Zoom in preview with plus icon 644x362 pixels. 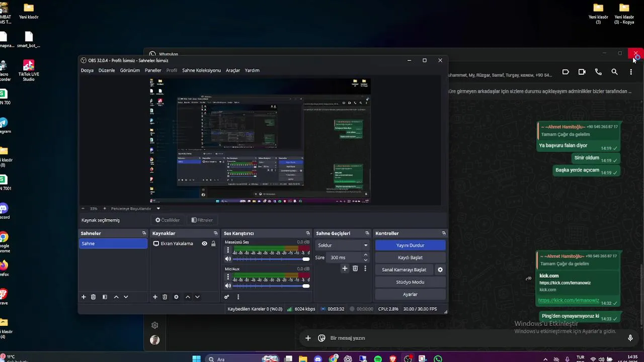tap(105, 209)
